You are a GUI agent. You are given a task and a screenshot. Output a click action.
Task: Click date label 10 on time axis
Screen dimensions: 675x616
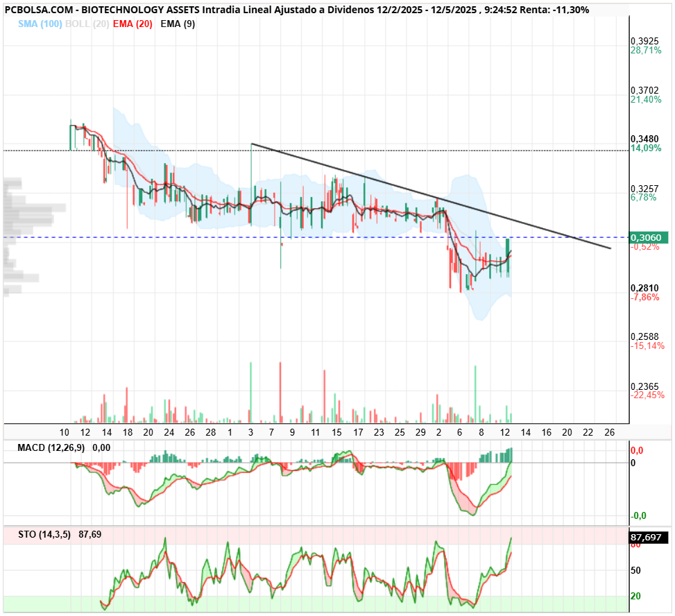(x=64, y=433)
